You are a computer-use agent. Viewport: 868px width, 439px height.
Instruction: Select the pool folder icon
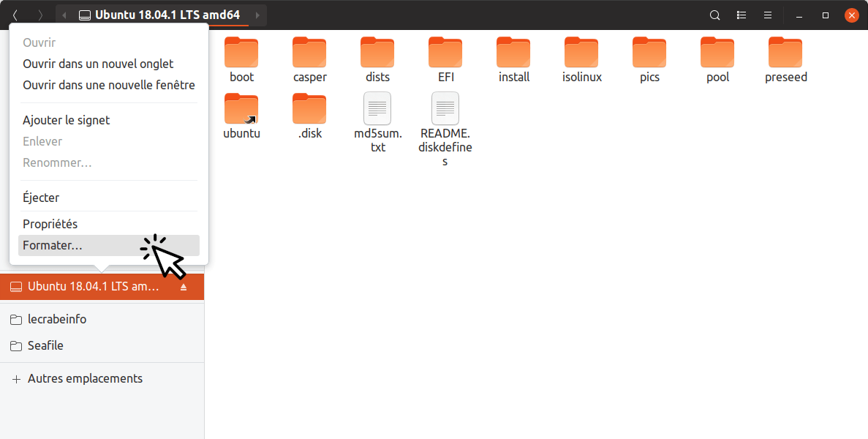tap(718, 53)
